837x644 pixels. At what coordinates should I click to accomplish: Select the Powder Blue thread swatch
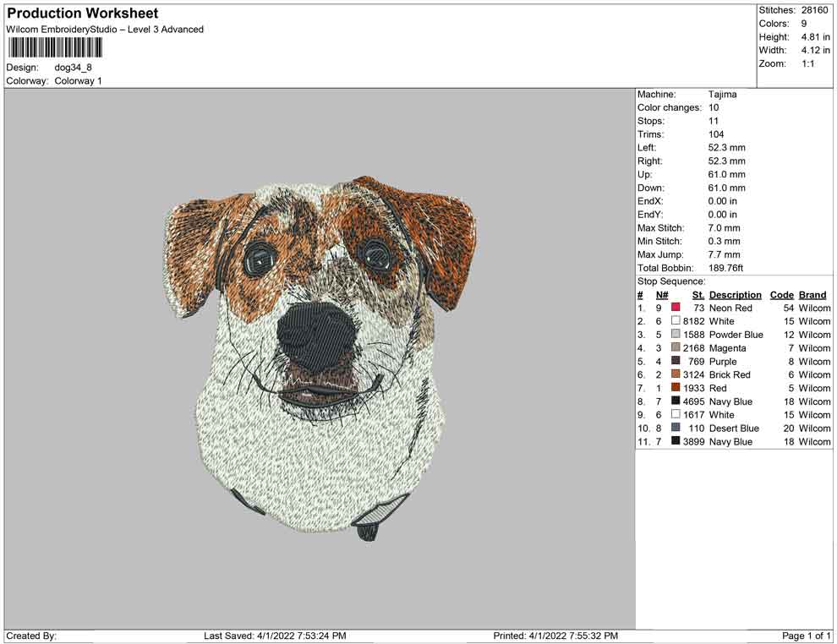click(676, 335)
